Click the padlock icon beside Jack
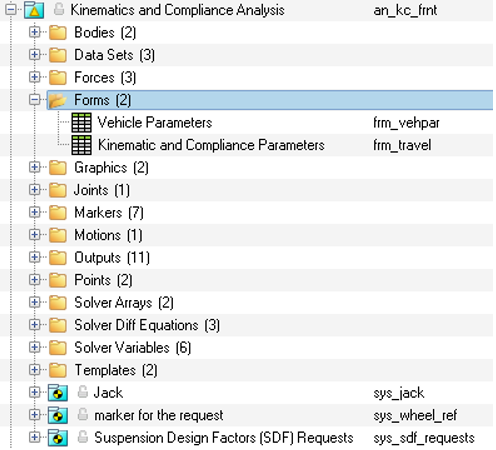Viewport: 496px width, 450px height. (x=83, y=392)
